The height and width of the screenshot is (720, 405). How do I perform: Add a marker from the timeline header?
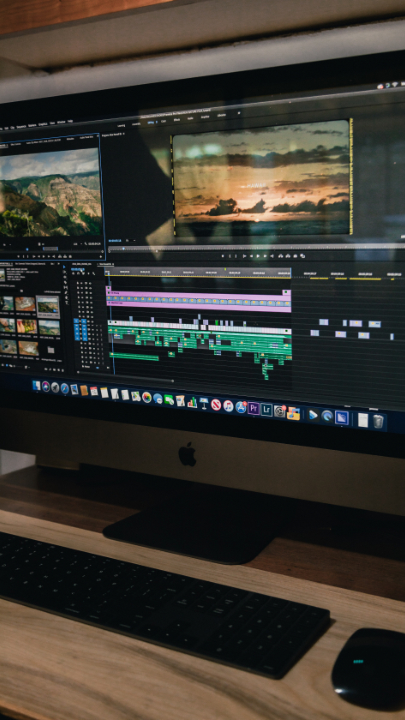pos(89,273)
